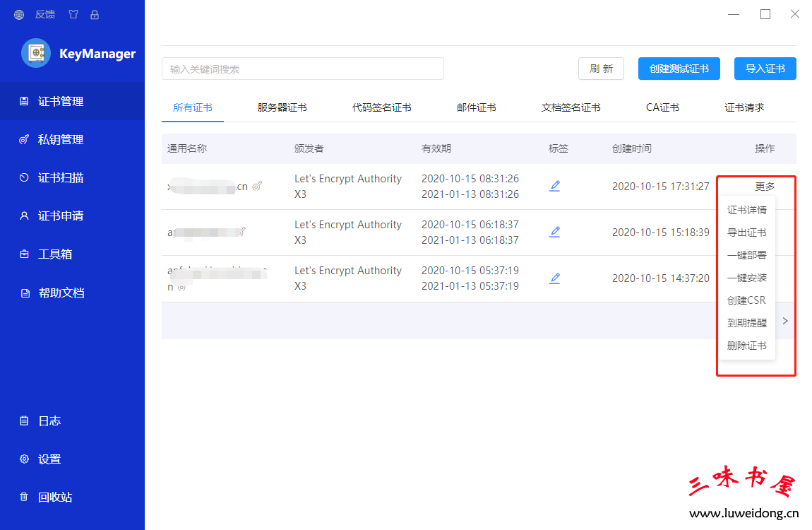Viewport: 812px width, 530px height.
Task: Click the KeyManager safe logo
Action: (x=36, y=53)
